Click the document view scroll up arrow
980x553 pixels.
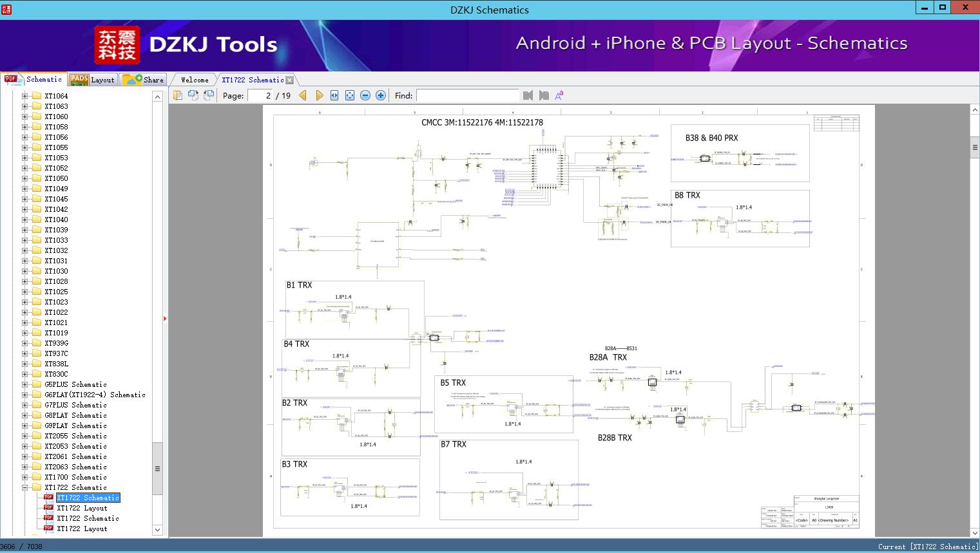(x=975, y=110)
